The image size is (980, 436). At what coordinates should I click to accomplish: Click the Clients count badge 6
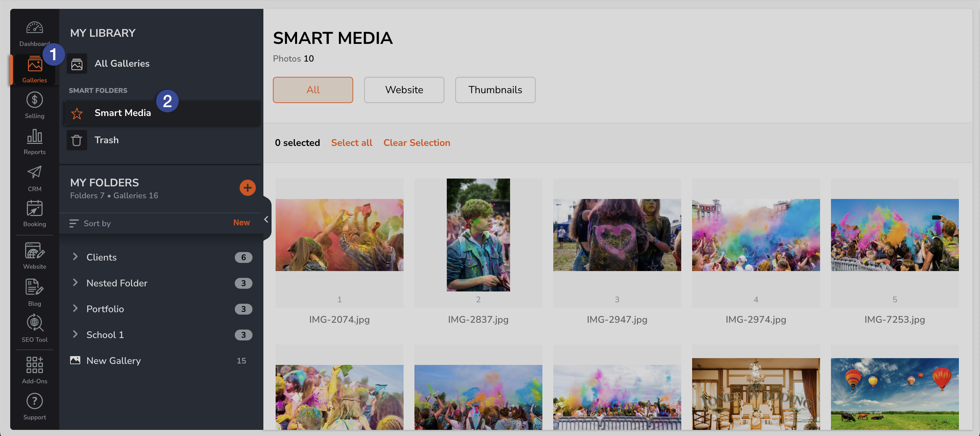point(244,257)
